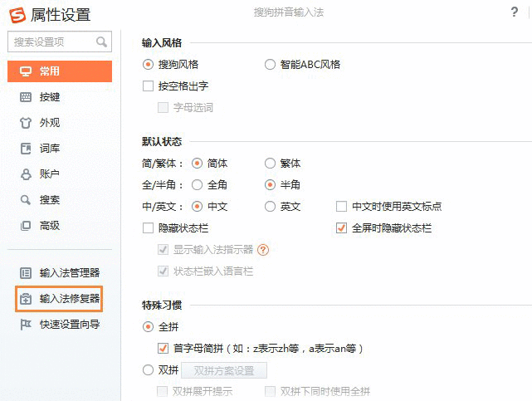Click the 默认状态 section heading
Image resolution: width=532 pixels, height=401 pixels.
pyautogui.click(x=162, y=142)
